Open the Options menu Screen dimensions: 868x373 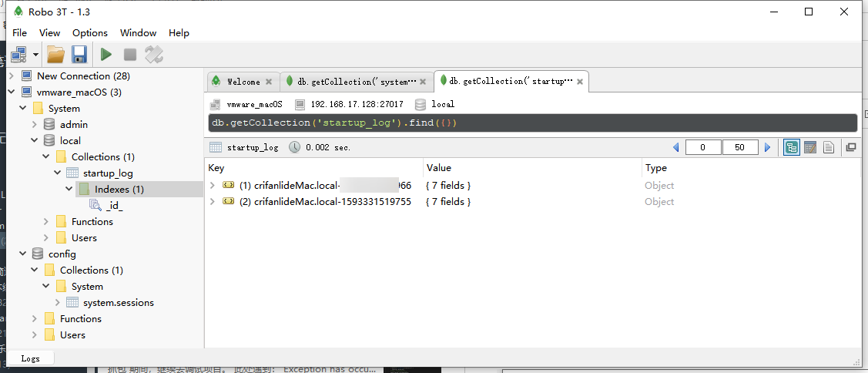pos(90,32)
